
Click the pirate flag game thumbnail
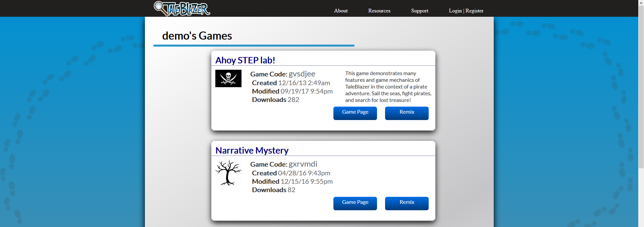tap(228, 78)
